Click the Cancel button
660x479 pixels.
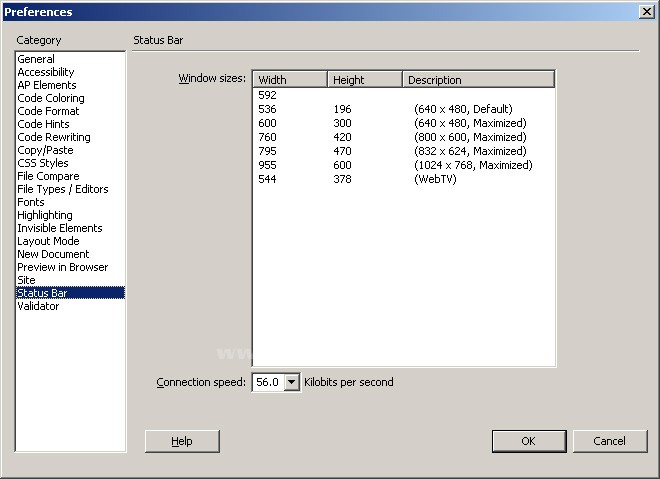[x=609, y=441]
